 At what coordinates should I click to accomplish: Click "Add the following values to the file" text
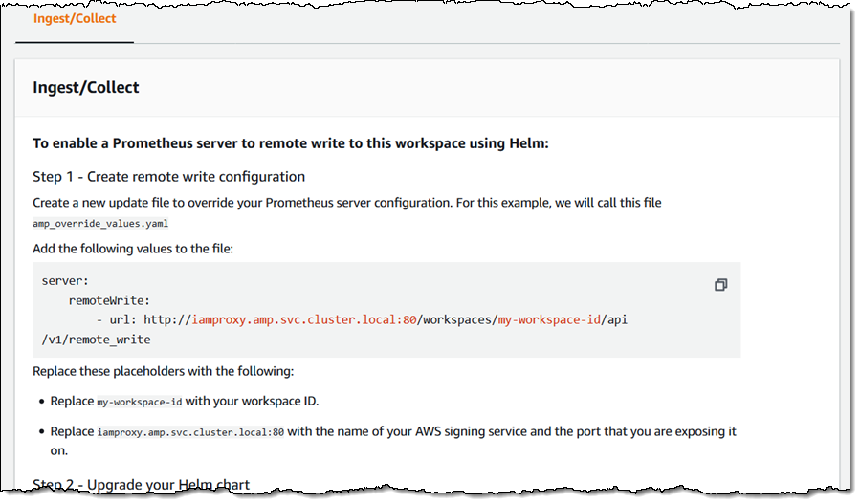click(133, 249)
